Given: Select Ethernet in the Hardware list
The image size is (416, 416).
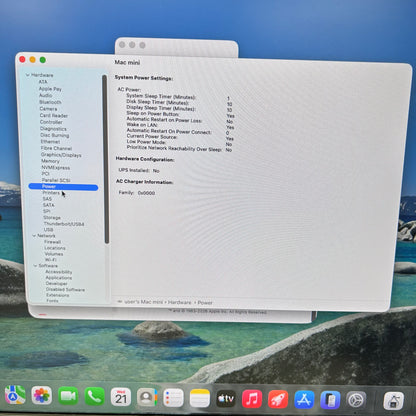Looking at the screenshot, I should (51, 142).
